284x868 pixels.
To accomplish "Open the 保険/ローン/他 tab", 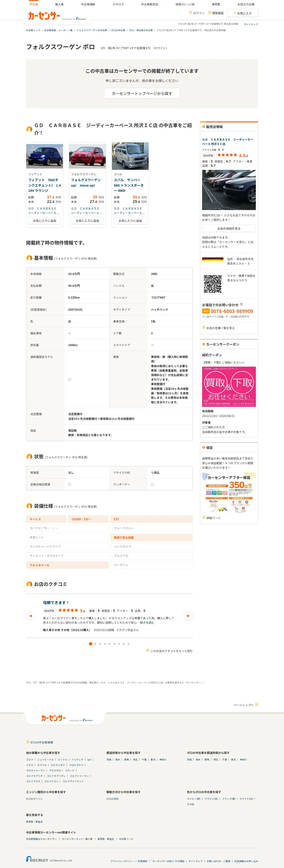I will (185, 4).
